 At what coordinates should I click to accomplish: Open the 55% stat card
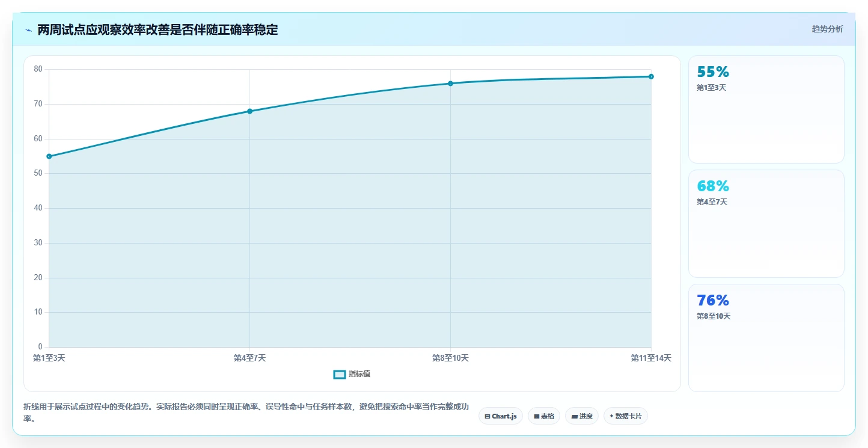766,109
